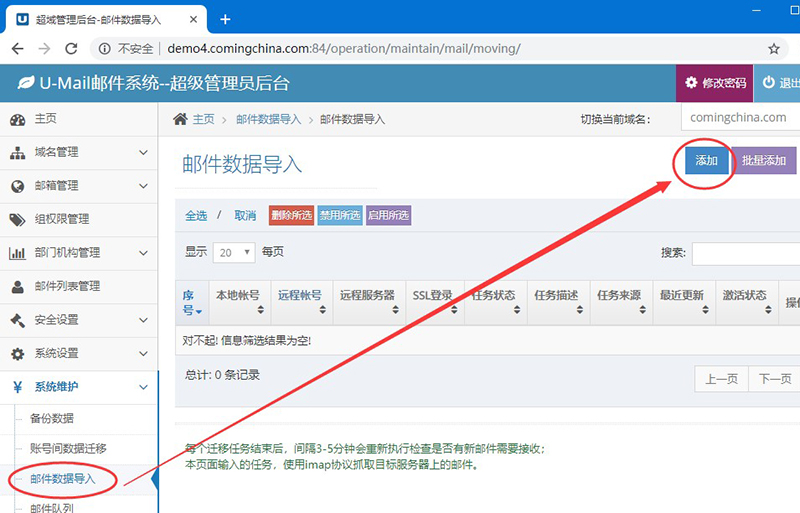Click the 全选 select-all link
Image resolution: width=800 pixels, height=513 pixels.
196,216
